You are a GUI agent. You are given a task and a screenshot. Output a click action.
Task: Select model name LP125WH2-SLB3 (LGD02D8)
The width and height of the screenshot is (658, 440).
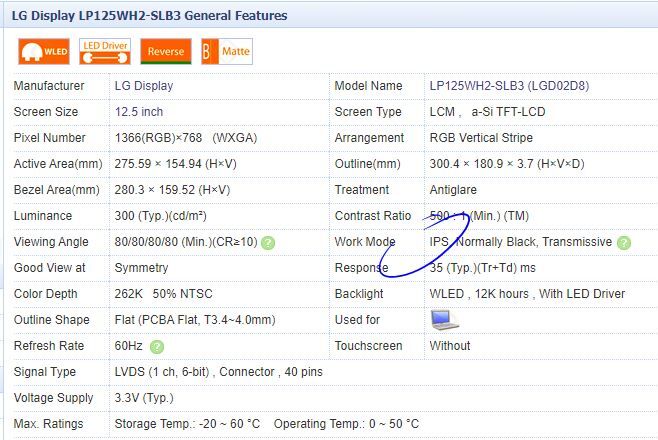[x=509, y=86]
